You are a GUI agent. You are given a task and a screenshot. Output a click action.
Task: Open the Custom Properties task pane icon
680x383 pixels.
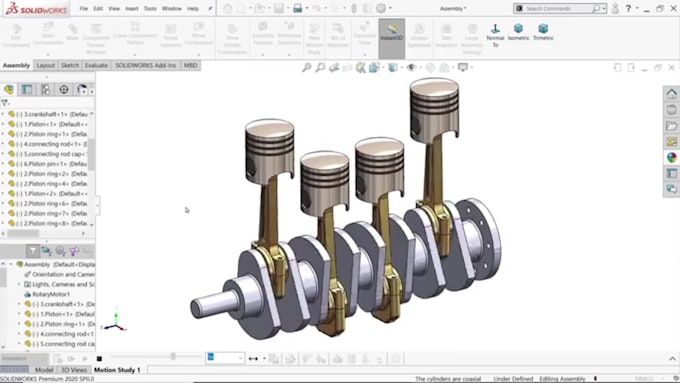[671, 173]
